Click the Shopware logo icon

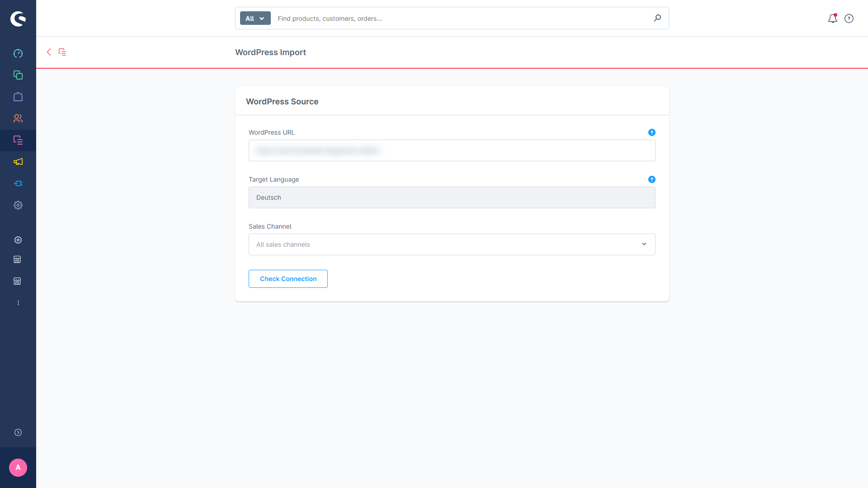18,19
